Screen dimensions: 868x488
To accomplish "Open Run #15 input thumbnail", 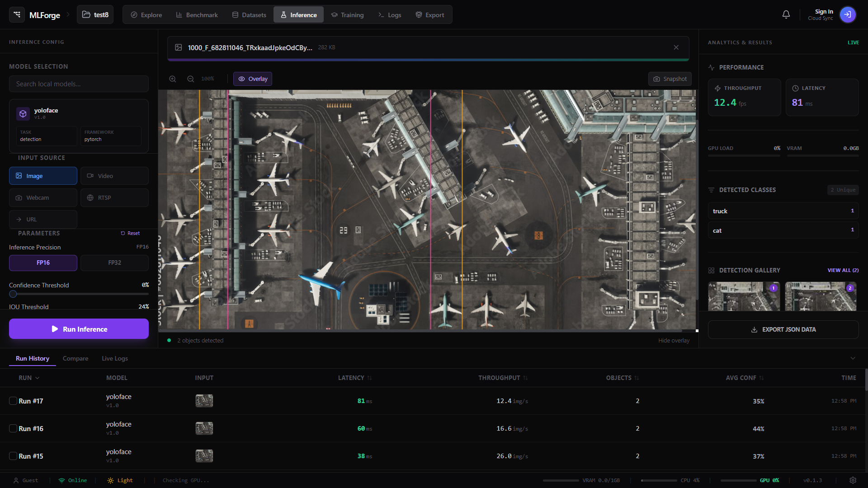I will pyautogui.click(x=204, y=456).
